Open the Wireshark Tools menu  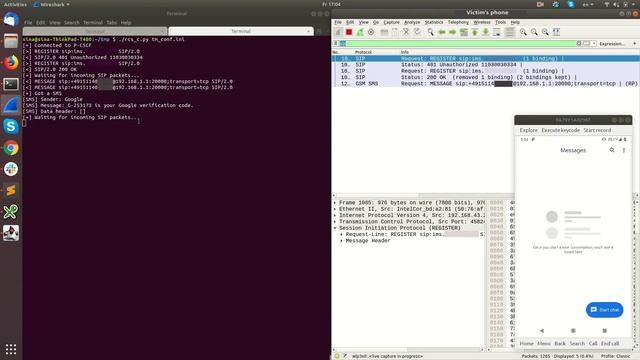coord(500,22)
